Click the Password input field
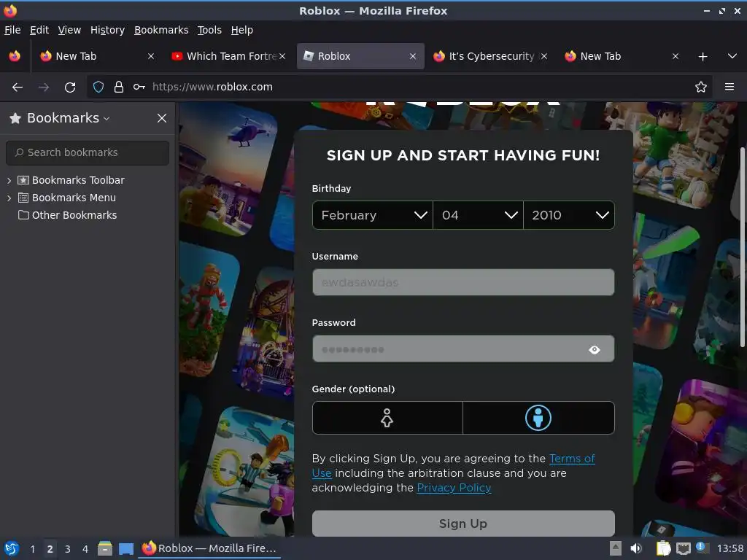Viewport: 747px width, 560px height. click(463, 349)
